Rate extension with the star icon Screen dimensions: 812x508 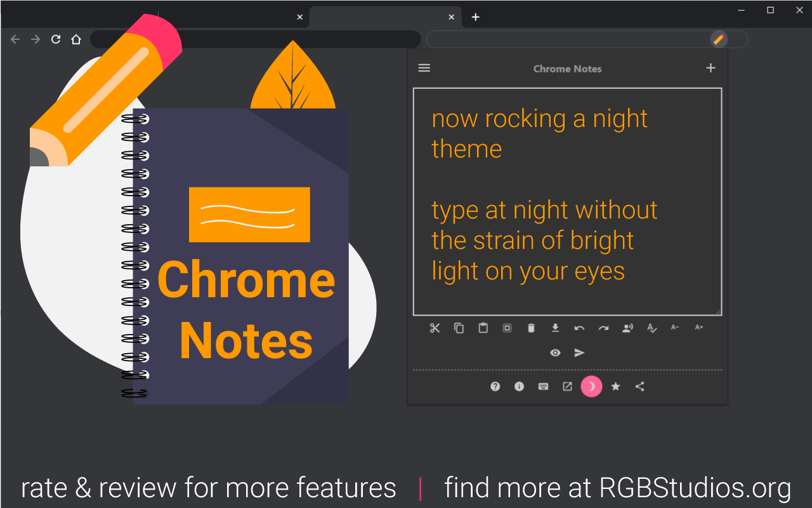coord(615,386)
